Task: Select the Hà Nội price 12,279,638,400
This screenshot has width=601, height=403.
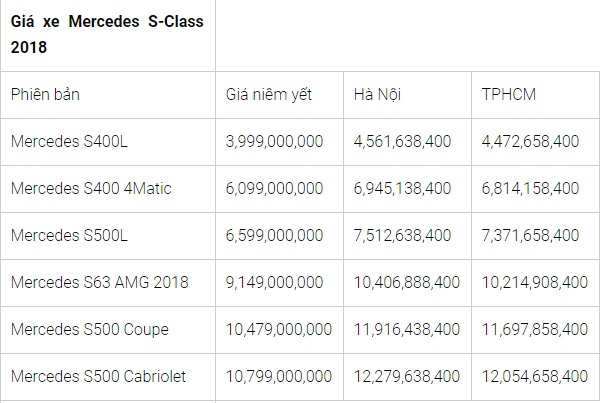Action: (x=406, y=376)
